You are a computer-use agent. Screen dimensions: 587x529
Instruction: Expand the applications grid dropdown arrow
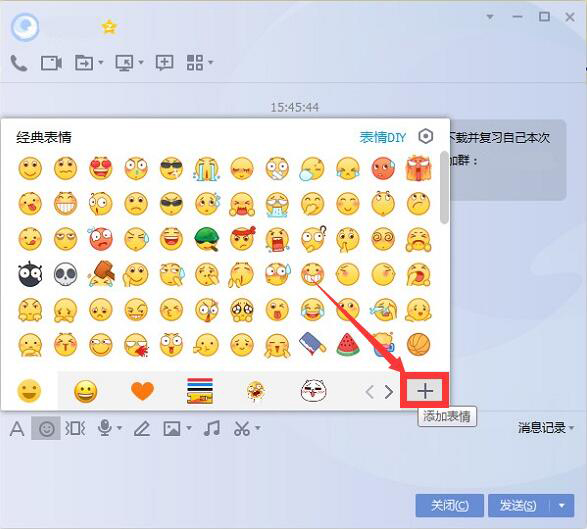click(x=211, y=62)
